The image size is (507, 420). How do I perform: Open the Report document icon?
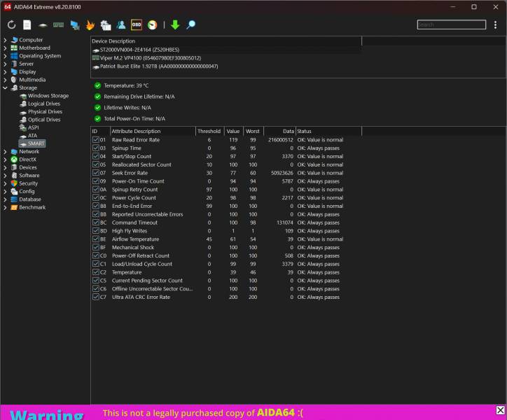pyautogui.click(x=27, y=25)
